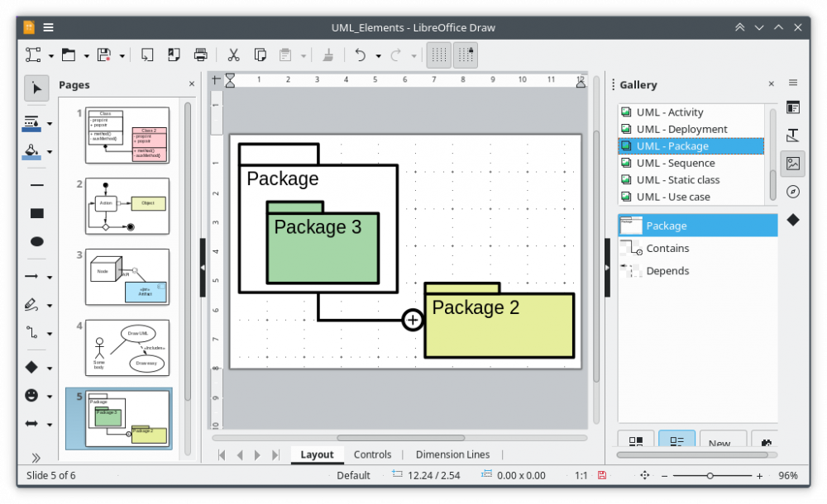Click the Cut scissors icon
Screen dimensions: 827x504
[233, 55]
